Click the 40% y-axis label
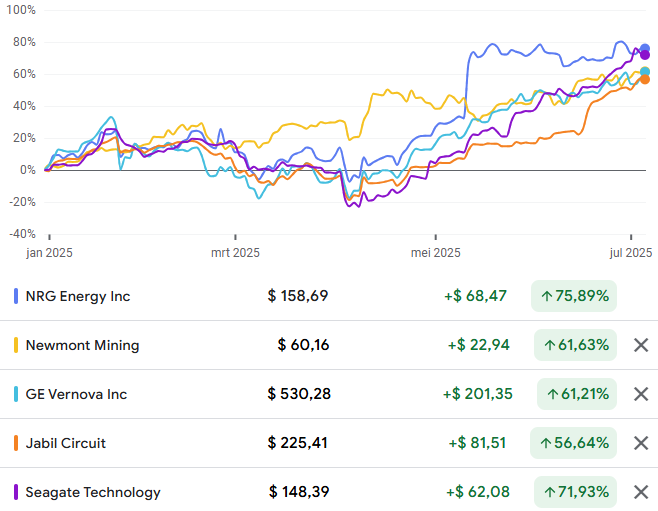 [24, 106]
